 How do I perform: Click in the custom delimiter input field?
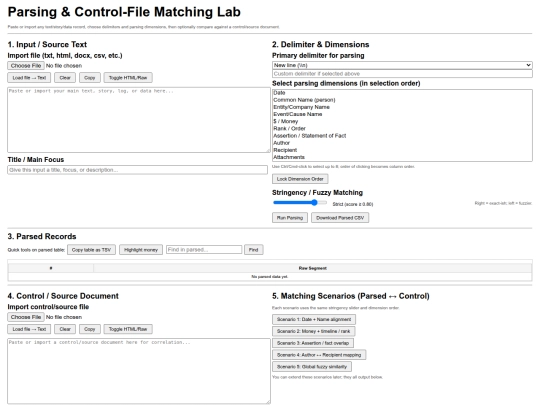coord(402,74)
